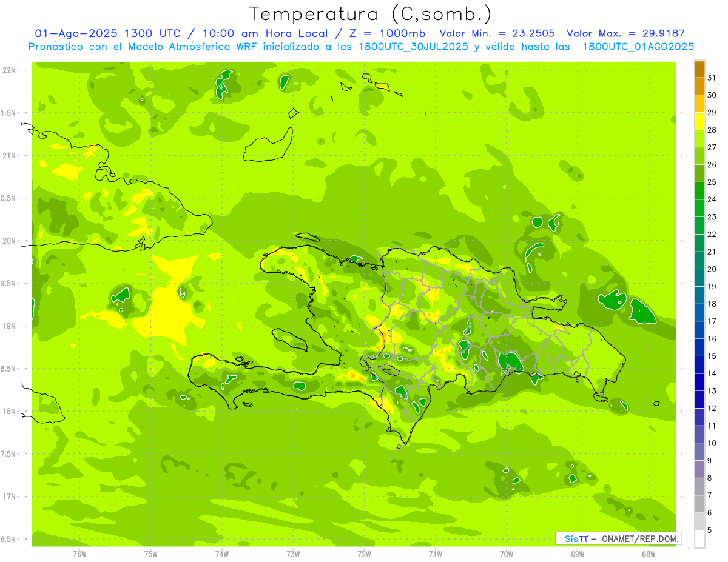
Task: Click the '8.5N' latitude axis label
Action: (x=9, y=369)
